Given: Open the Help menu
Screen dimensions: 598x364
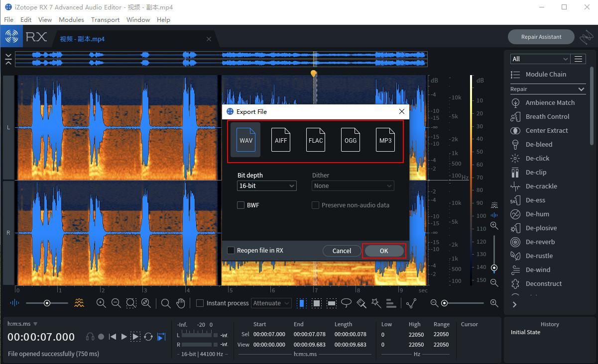Looking at the screenshot, I should (x=163, y=19).
